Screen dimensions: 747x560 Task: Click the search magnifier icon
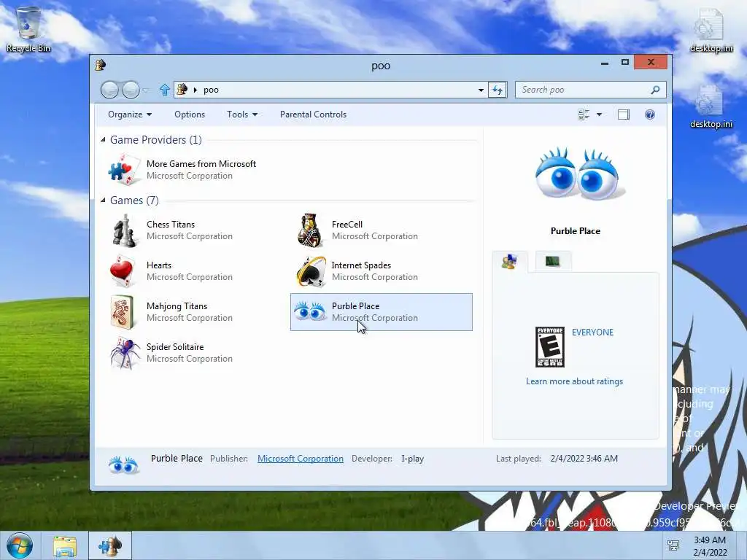tap(656, 90)
